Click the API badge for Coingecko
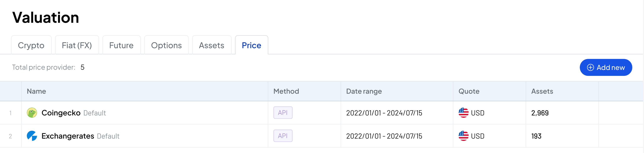 click(283, 113)
